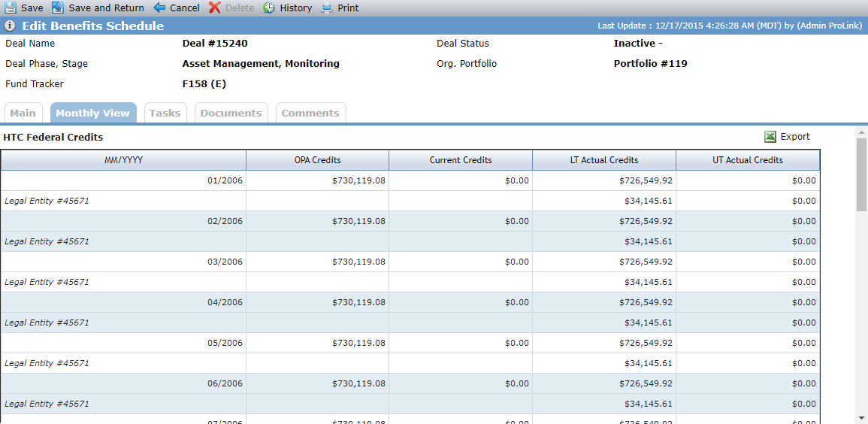
Task: Click the F158 (E) Fund Tracker value
Action: 204,84
